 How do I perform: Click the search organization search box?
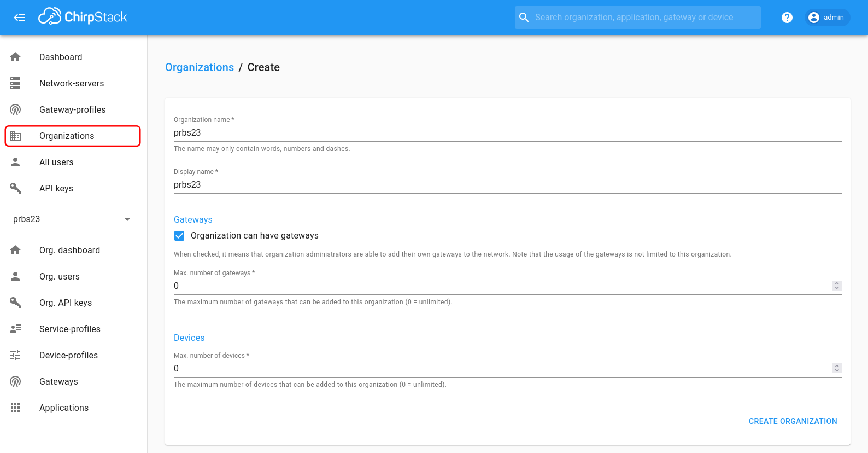[x=637, y=18]
